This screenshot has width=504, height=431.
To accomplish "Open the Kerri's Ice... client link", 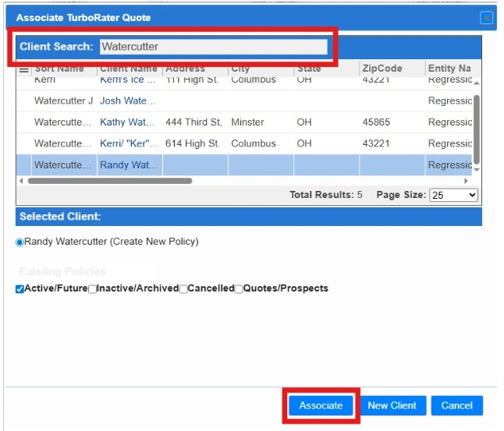I will pos(128,79).
